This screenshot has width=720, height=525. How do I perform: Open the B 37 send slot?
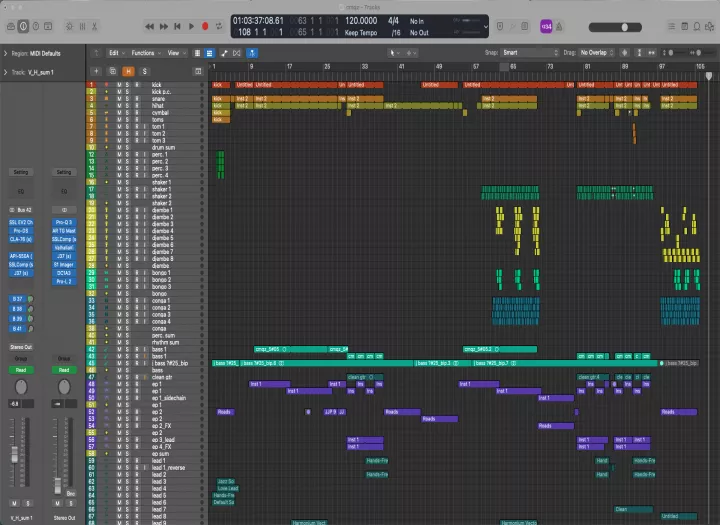click(x=17, y=299)
